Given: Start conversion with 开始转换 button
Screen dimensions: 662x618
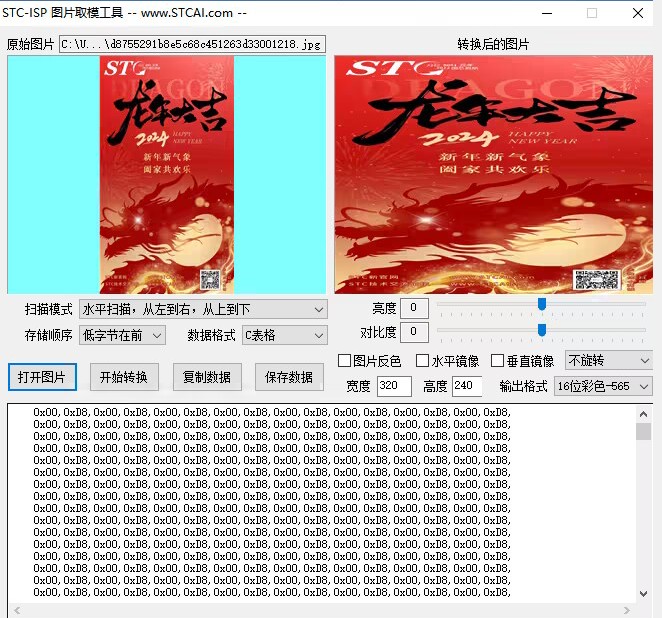Looking at the screenshot, I should click(124, 377).
